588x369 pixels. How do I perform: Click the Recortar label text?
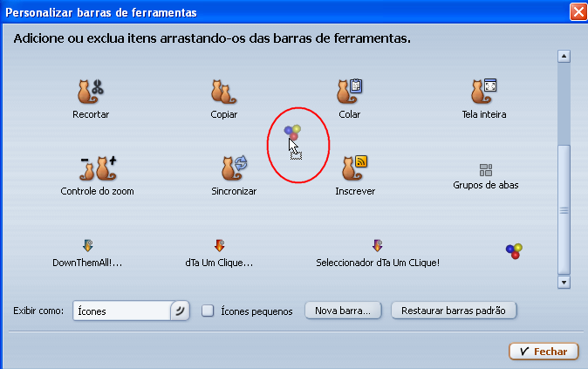point(91,114)
